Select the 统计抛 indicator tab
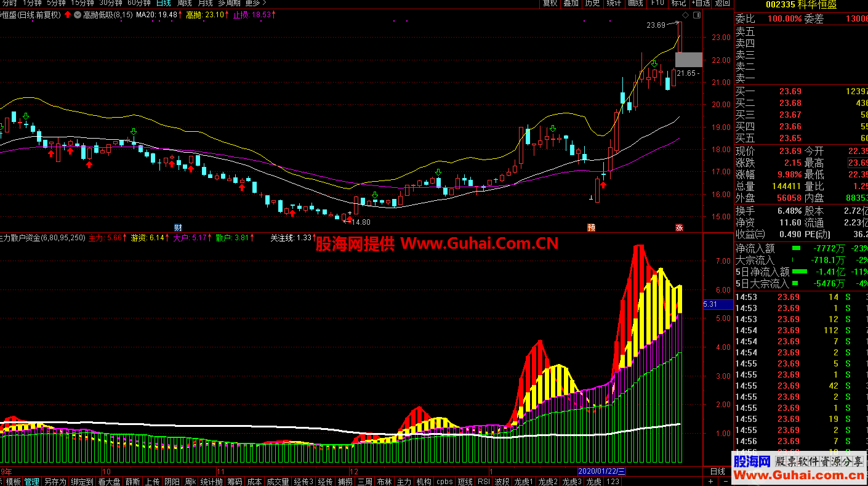This screenshot has width=868, height=486. pyautogui.click(x=211, y=482)
